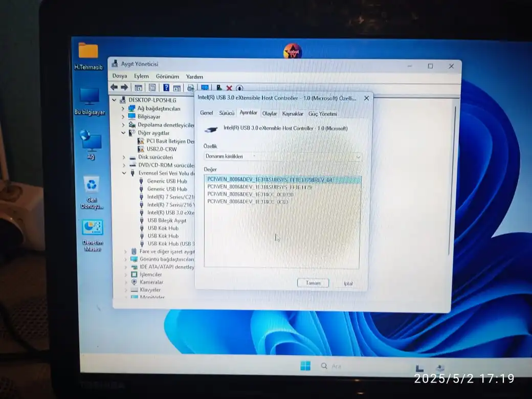Open the Yardım menu

[194, 77]
